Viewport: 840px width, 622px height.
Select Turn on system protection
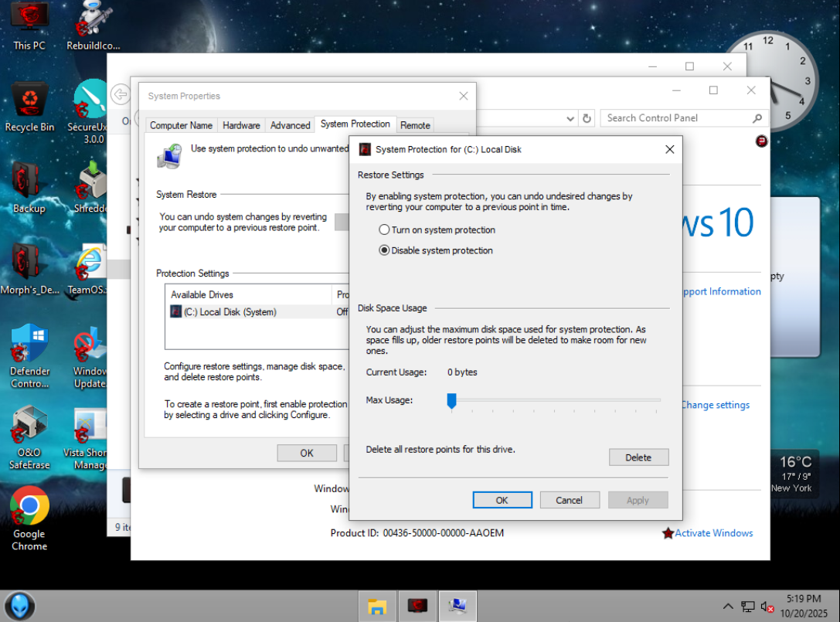[x=437, y=229]
